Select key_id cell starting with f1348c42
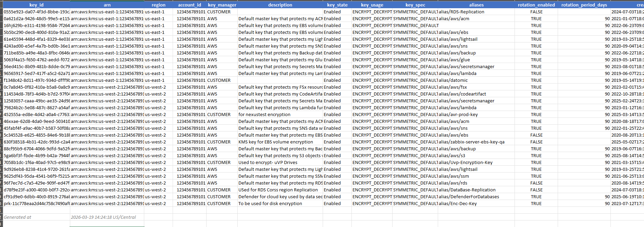Viewport: 644px width, 227px height. pos(36,80)
